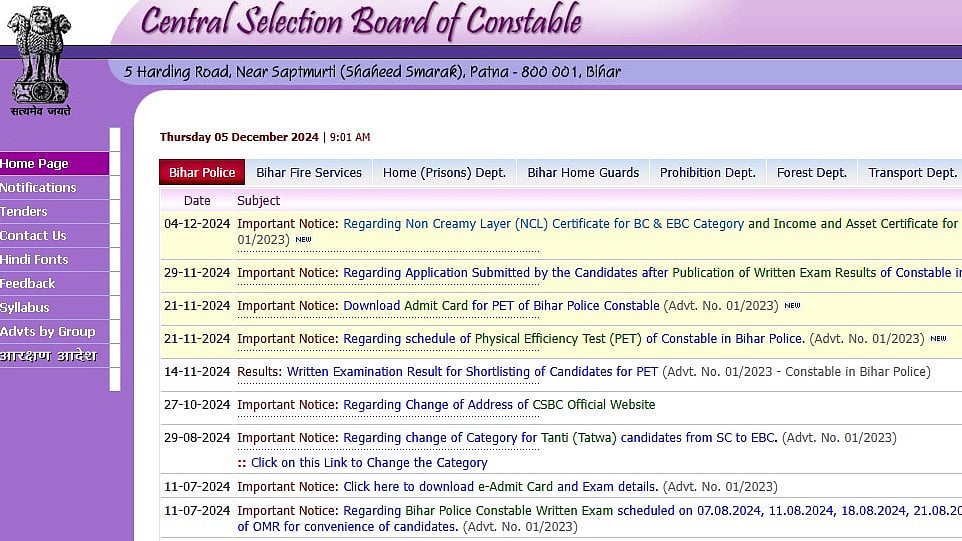Viewport: 962px width, 541px height.
Task: Open Change of Address of CSBC Website notice
Action: [499, 405]
